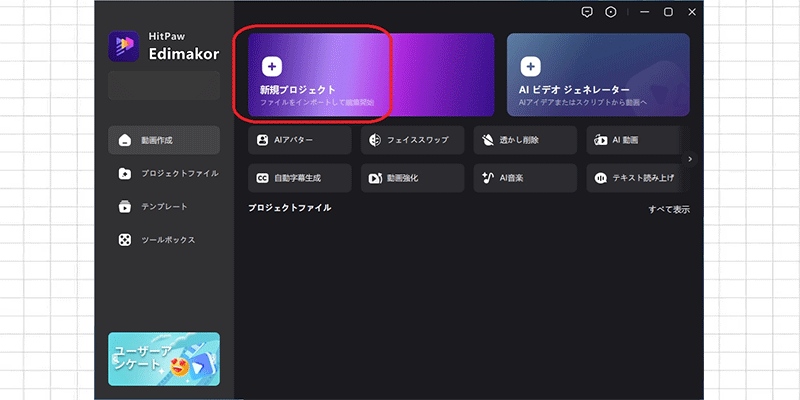The width and height of the screenshot is (800, 400).
Task: Click the account field under Edimakor logo
Action: [164, 86]
